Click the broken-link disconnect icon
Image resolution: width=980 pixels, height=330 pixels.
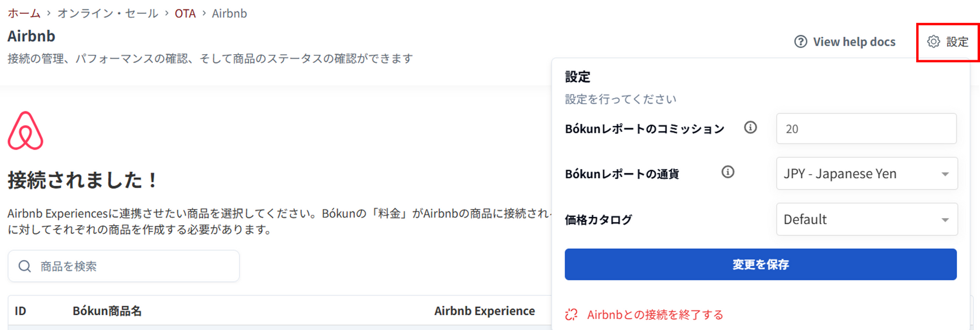click(x=572, y=315)
